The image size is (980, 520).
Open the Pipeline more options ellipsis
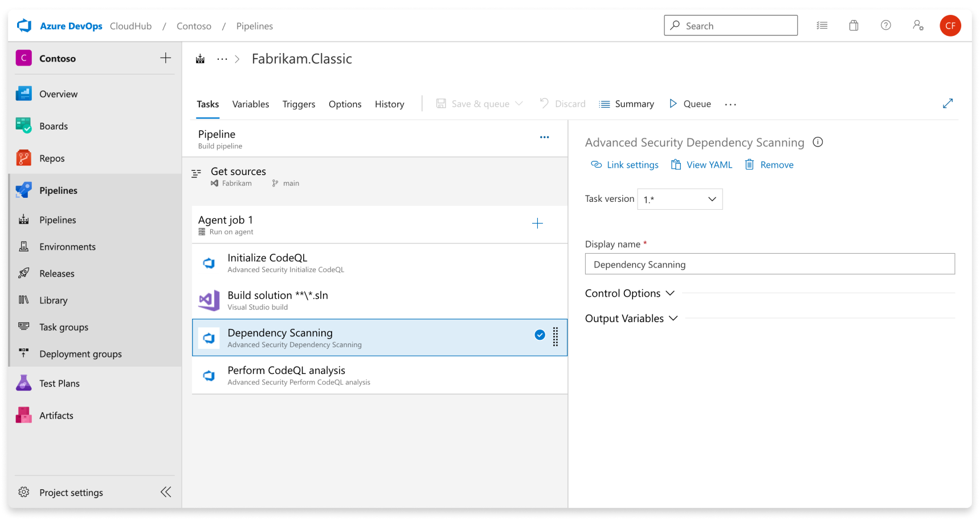[x=544, y=137]
